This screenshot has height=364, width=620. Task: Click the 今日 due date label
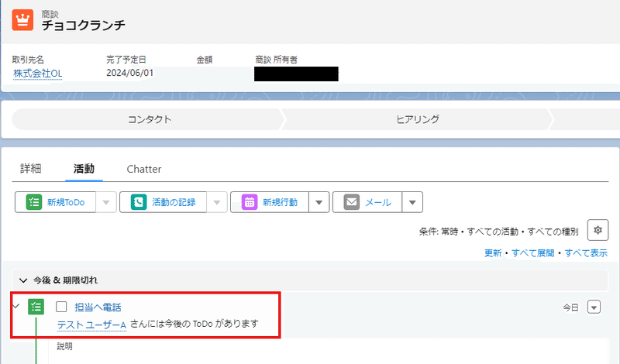tap(570, 307)
